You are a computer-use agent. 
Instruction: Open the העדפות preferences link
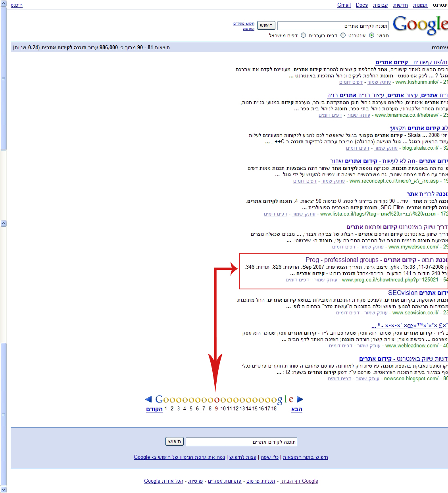[x=248, y=29]
